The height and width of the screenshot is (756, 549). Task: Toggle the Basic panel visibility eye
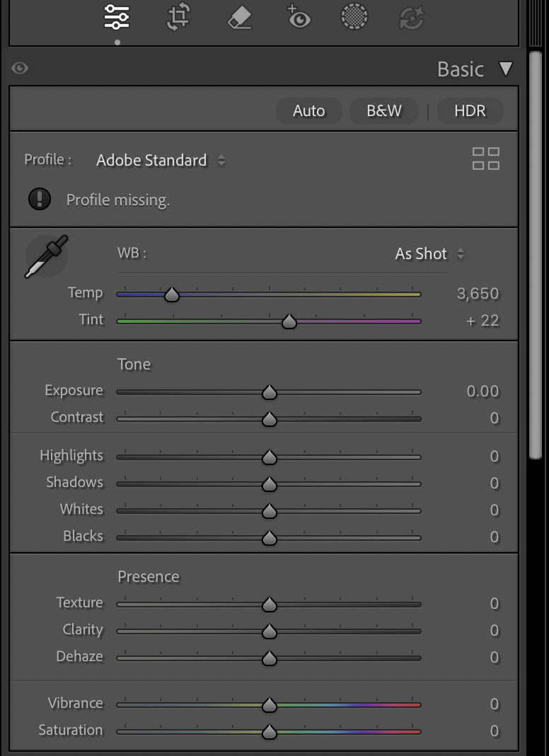point(20,68)
